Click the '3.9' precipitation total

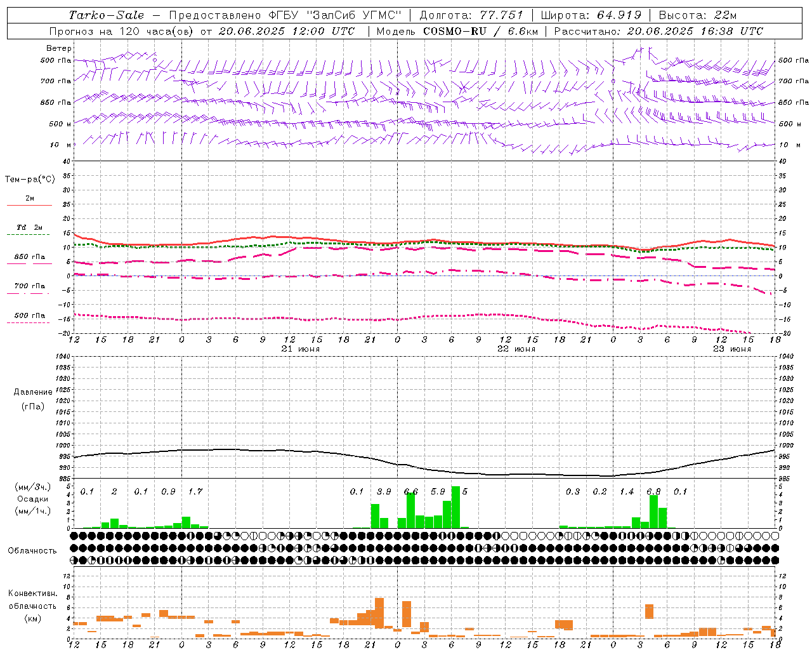[384, 492]
